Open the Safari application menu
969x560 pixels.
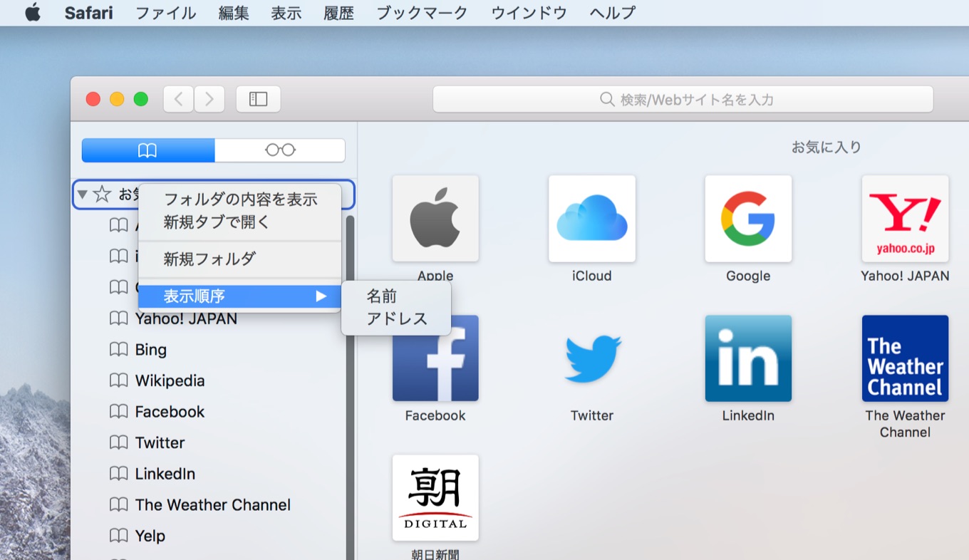(88, 13)
